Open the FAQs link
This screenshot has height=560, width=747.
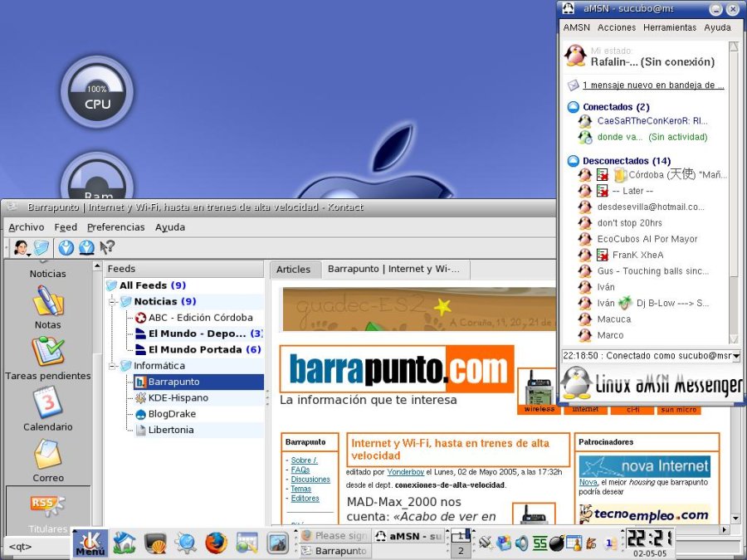300,470
